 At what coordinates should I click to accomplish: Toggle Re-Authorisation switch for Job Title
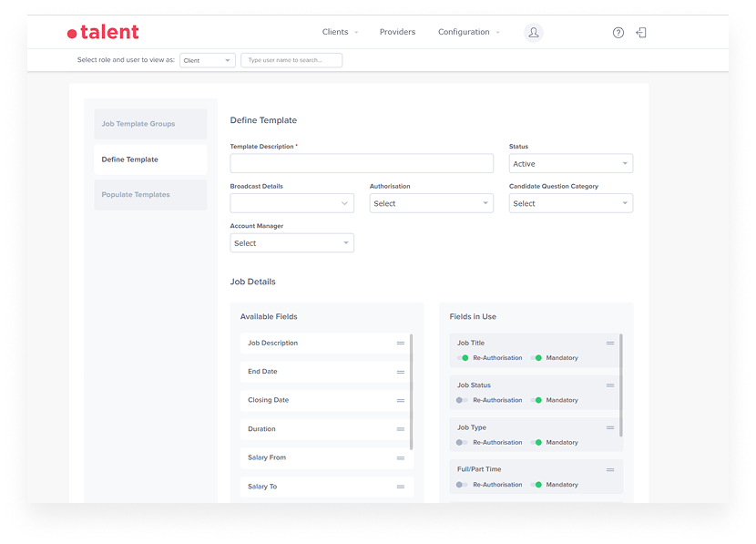coord(463,358)
